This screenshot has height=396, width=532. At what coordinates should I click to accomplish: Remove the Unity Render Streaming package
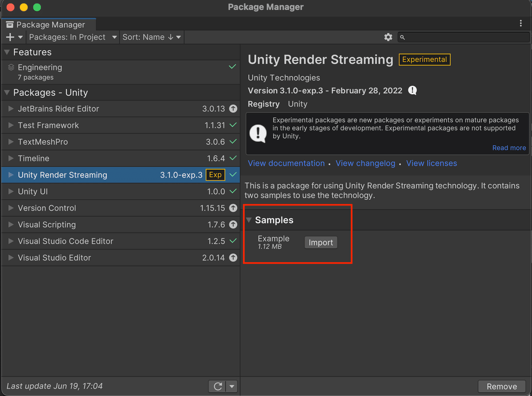point(502,386)
